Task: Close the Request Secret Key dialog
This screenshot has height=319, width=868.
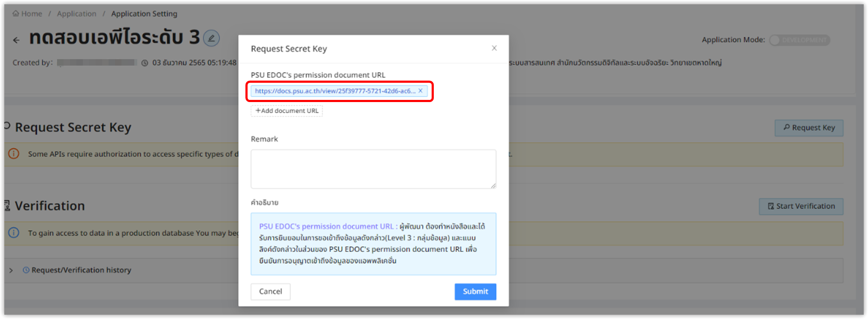Action: coord(494,48)
